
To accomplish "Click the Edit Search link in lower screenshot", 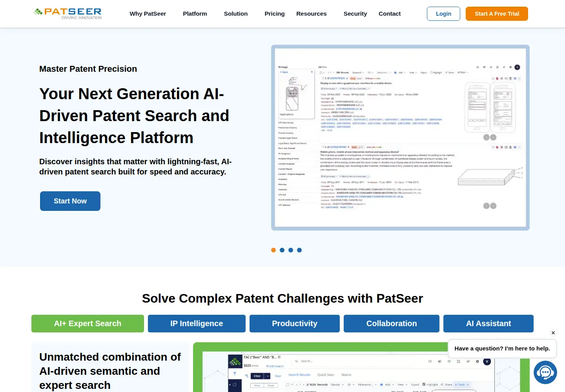I will click(x=275, y=366).
